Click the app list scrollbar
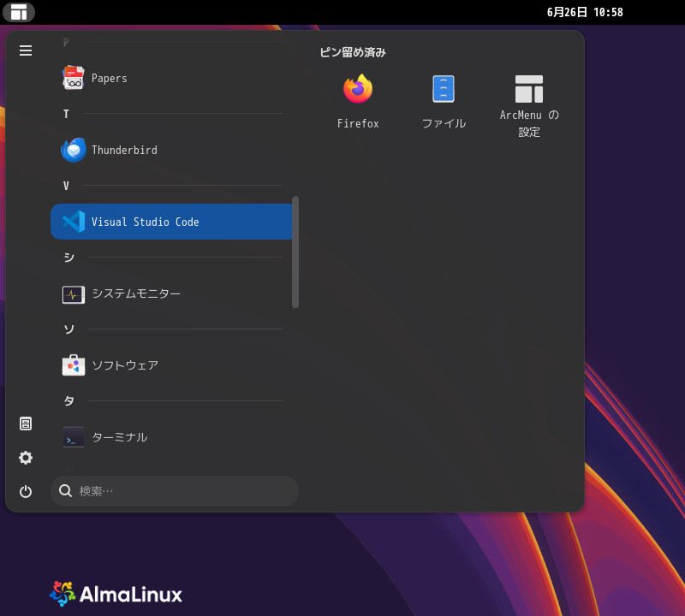Viewport: 685px width, 616px height. (x=295, y=252)
